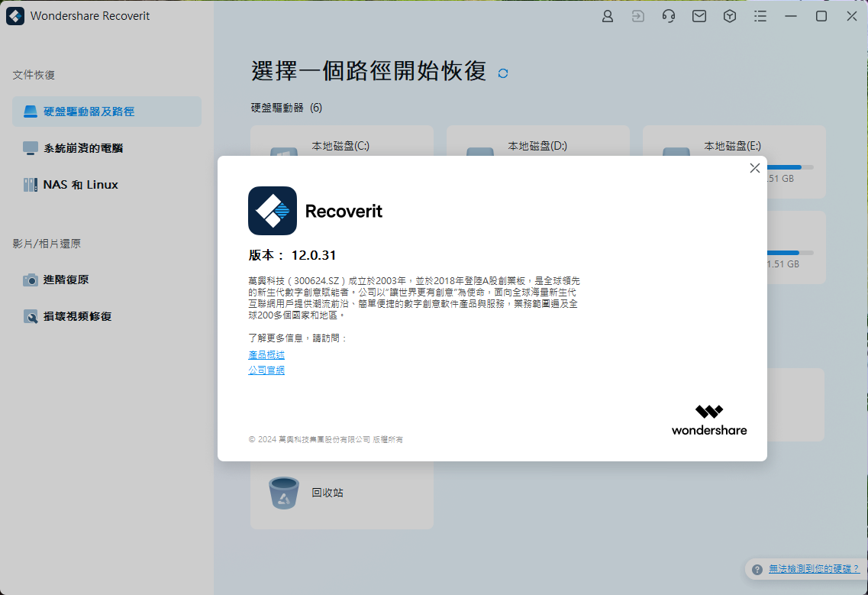
Task: Open the 產品概述 link
Action: pos(266,355)
